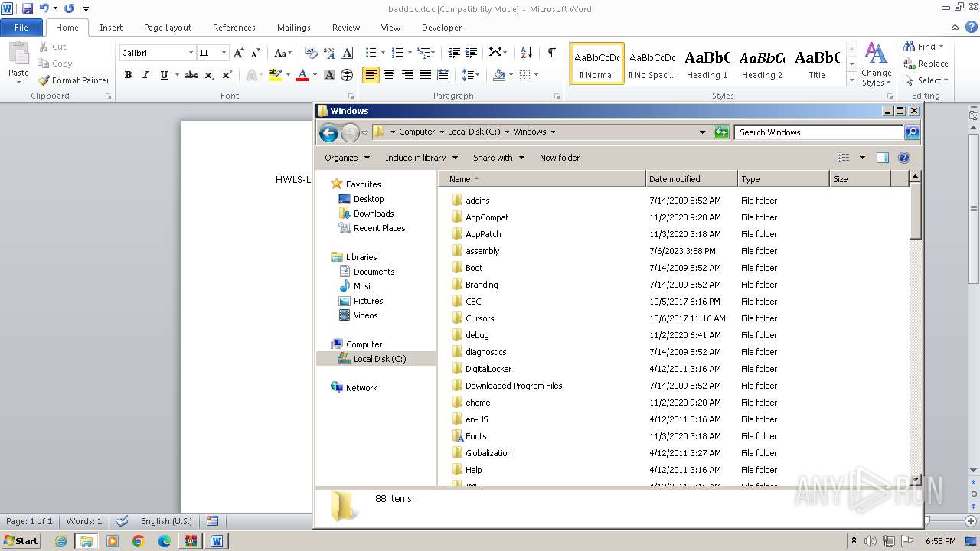This screenshot has width=980, height=551.
Task: Open the font size dropdown showing 11
Action: click(x=224, y=53)
